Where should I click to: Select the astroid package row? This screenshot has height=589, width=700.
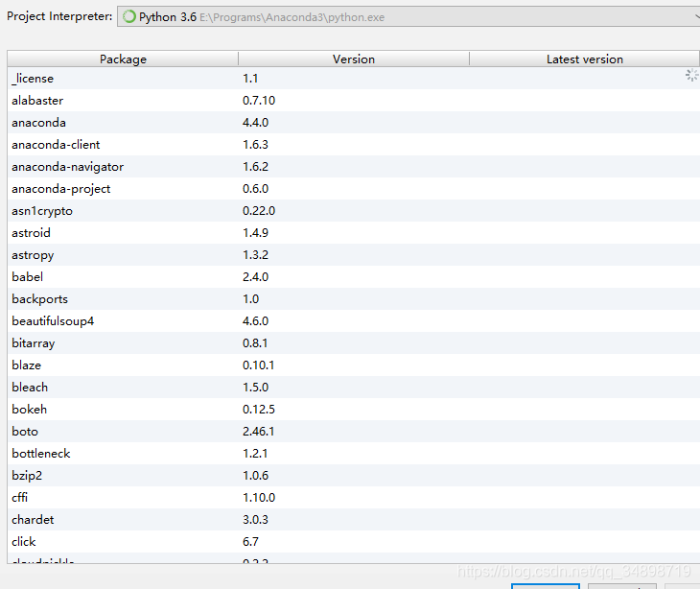pyautogui.click(x=354, y=233)
